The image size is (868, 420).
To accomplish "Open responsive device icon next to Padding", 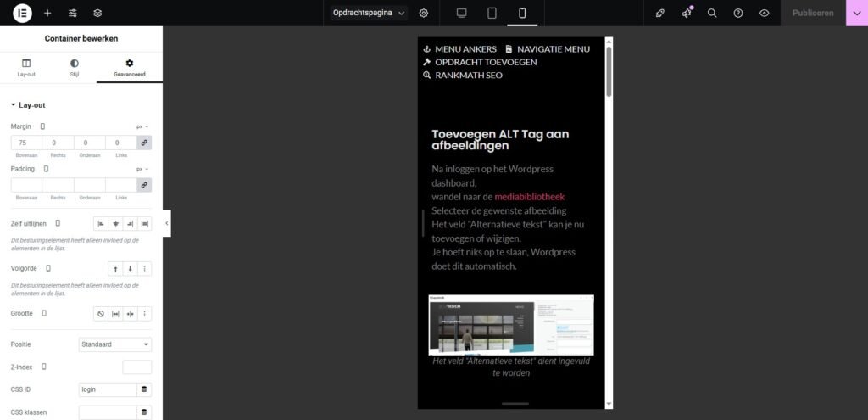I will pyautogui.click(x=46, y=169).
